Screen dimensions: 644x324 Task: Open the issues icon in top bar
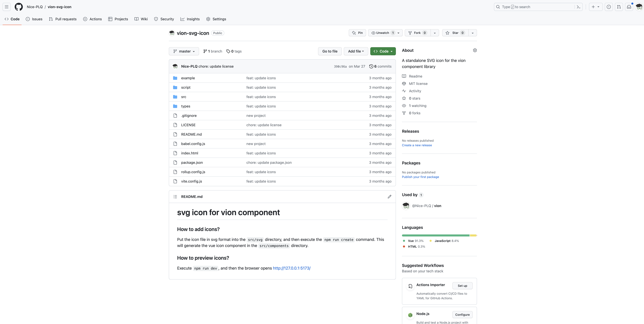tap(609, 7)
